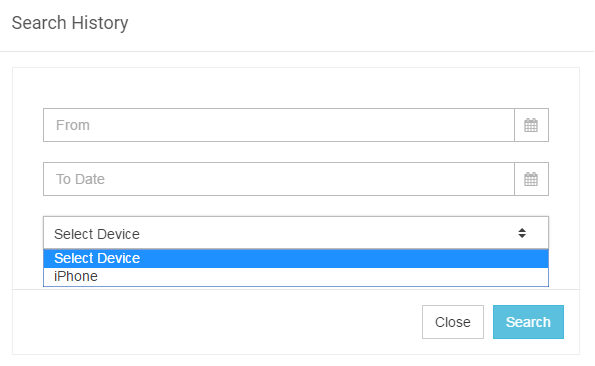Choose the highlighted Select Device option
595x366 pixels.
tap(296, 258)
